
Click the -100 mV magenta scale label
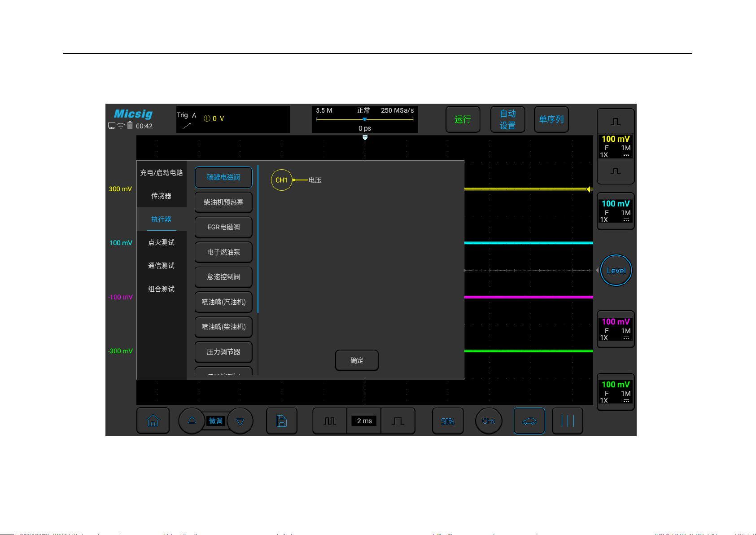click(120, 297)
